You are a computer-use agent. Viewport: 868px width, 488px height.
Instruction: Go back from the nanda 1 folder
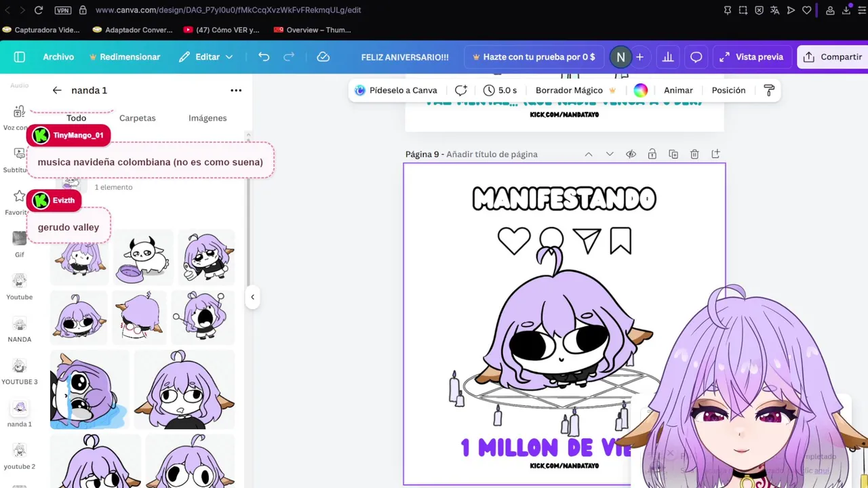(x=57, y=90)
